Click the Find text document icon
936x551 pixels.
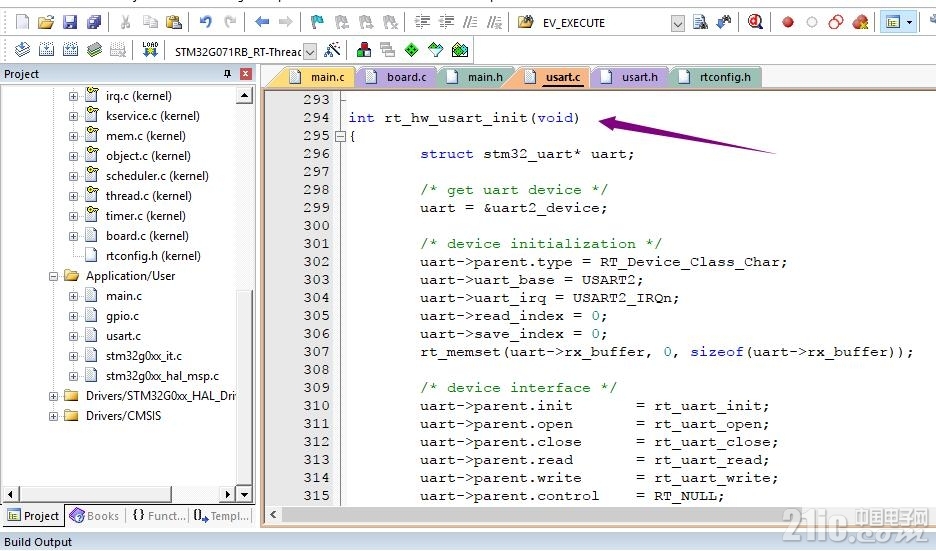pos(700,23)
